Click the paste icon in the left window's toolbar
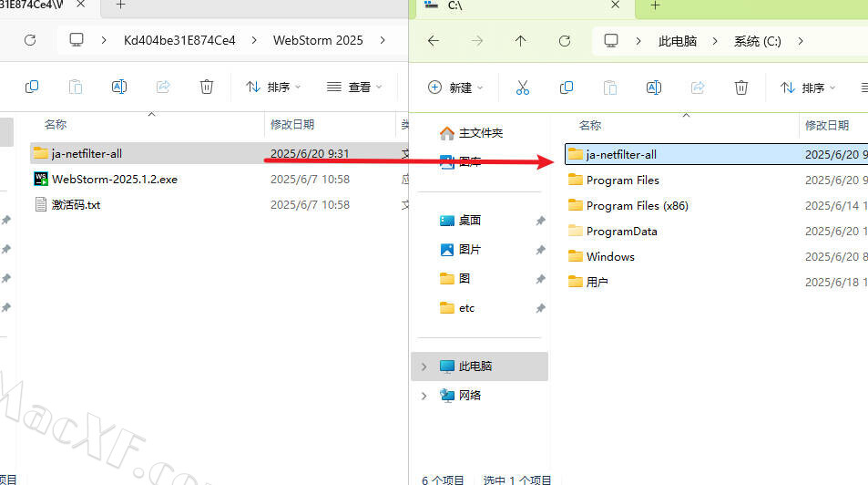 click(76, 87)
